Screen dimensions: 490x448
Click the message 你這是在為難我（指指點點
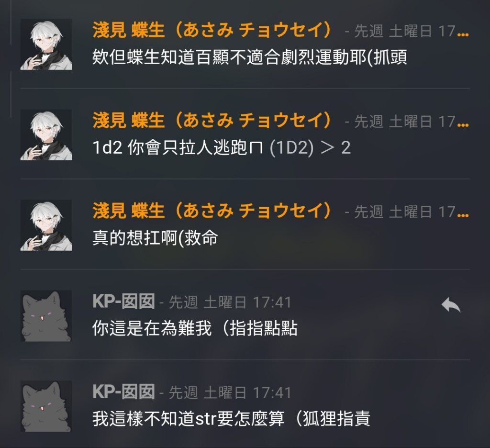coord(195,328)
